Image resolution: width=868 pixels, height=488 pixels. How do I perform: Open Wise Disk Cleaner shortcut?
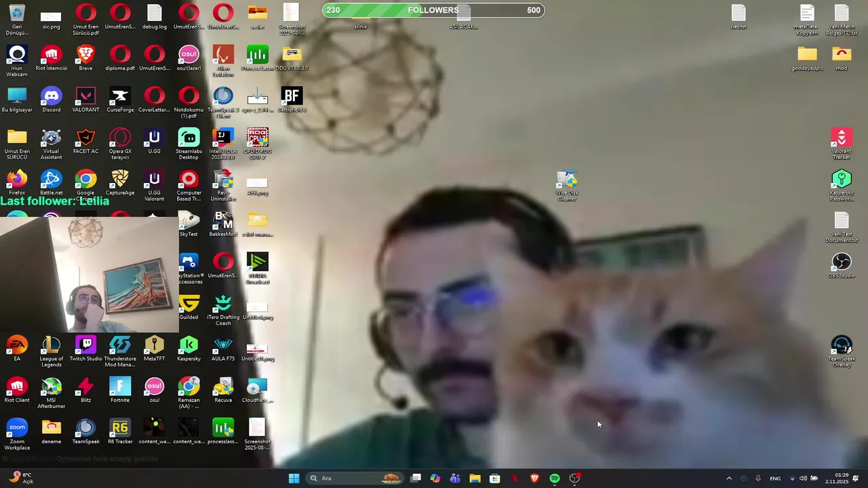tap(567, 186)
